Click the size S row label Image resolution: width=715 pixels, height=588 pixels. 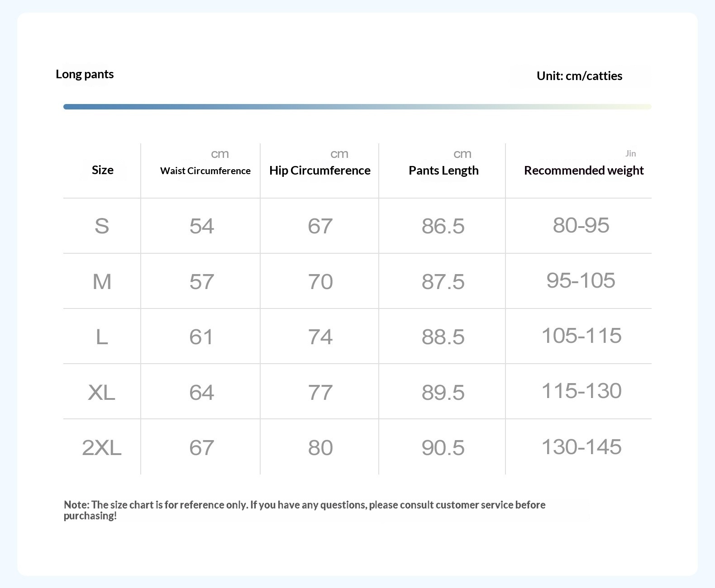[102, 226]
